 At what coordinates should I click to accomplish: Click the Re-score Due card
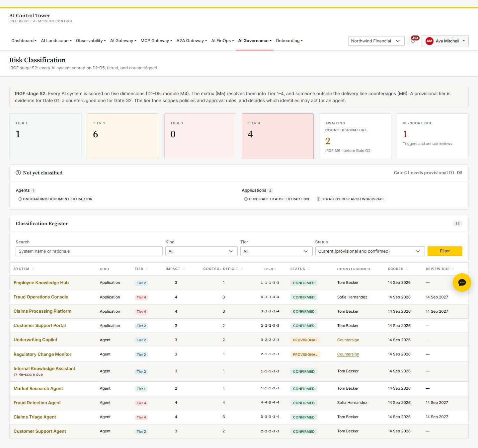click(433, 136)
